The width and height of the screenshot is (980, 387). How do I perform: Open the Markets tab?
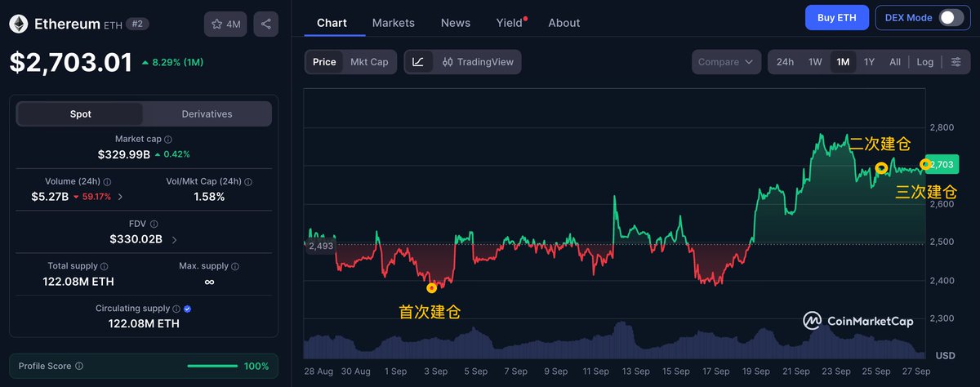click(394, 23)
